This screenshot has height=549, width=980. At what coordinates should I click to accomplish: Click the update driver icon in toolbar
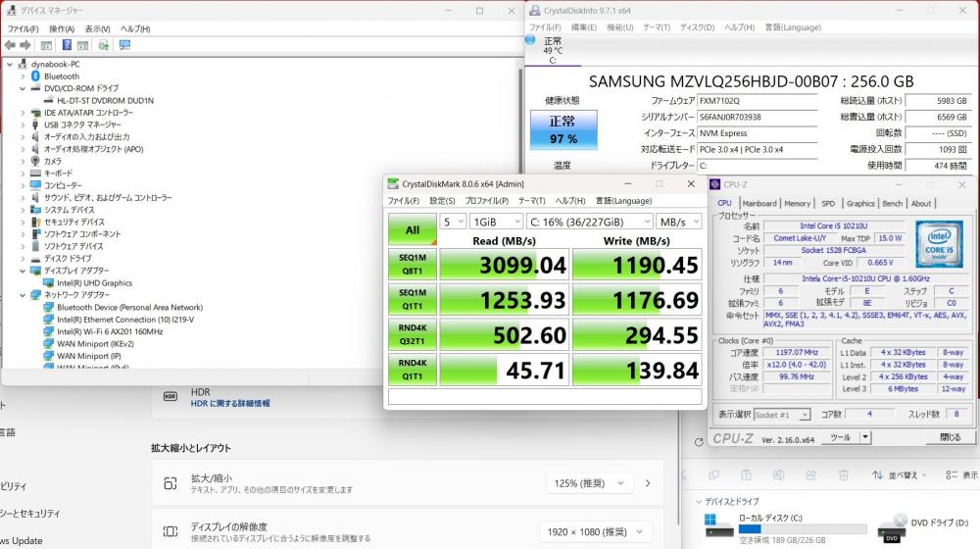click(x=104, y=45)
